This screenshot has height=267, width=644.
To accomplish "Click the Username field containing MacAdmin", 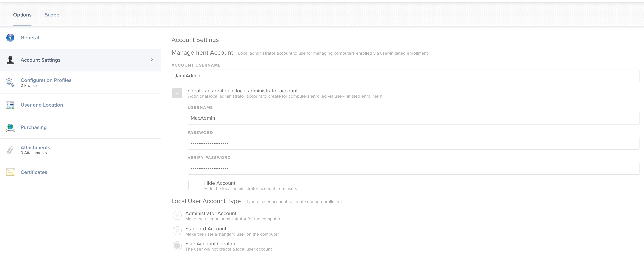I will pyautogui.click(x=413, y=118).
